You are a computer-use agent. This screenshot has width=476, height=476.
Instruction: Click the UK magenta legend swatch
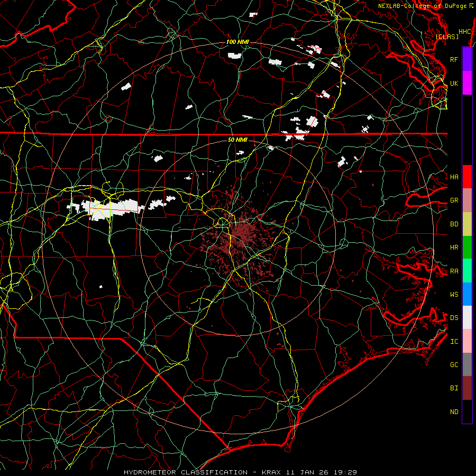(467, 83)
